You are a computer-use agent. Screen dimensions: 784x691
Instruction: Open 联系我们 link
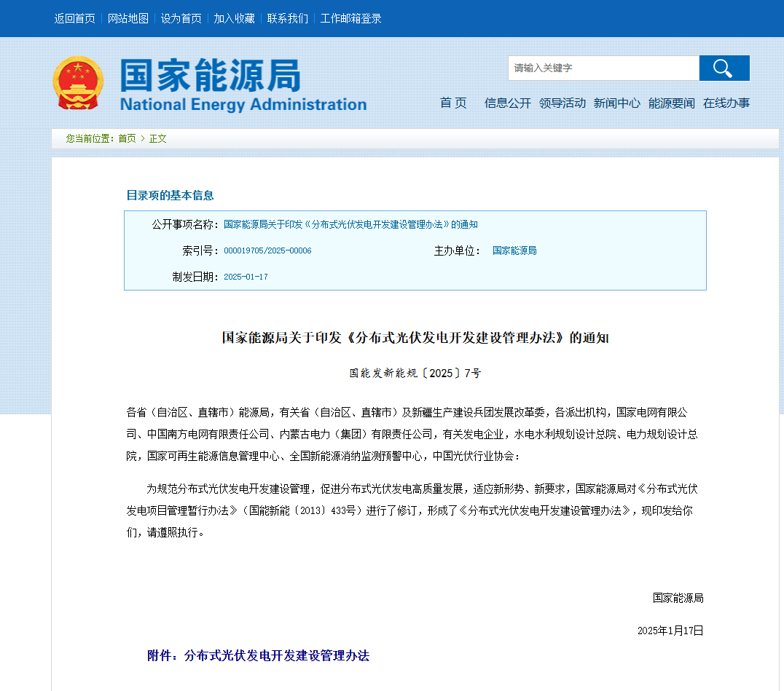tap(288, 18)
